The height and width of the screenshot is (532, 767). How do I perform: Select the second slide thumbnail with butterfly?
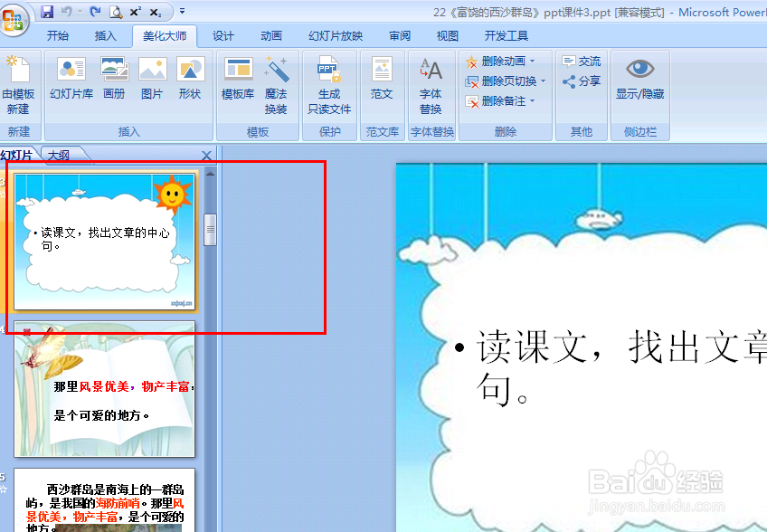click(104, 389)
